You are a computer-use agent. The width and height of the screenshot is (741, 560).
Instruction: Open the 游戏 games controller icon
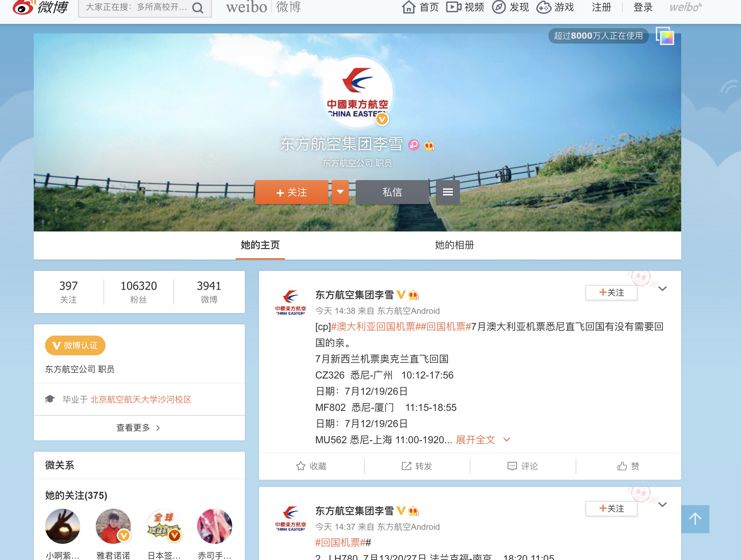pos(544,7)
